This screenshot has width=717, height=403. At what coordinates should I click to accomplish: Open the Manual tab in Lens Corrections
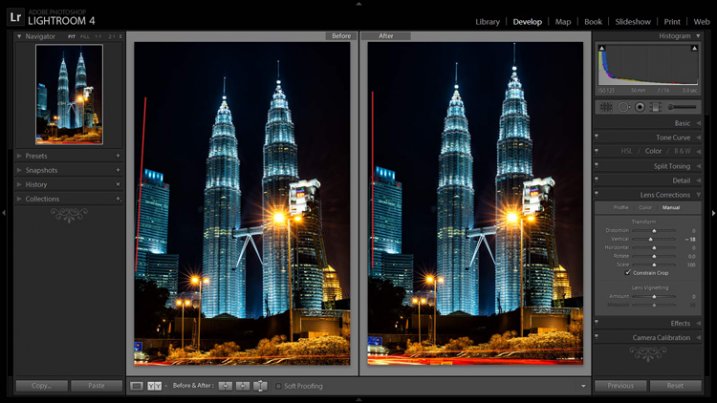(x=671, y=207)
